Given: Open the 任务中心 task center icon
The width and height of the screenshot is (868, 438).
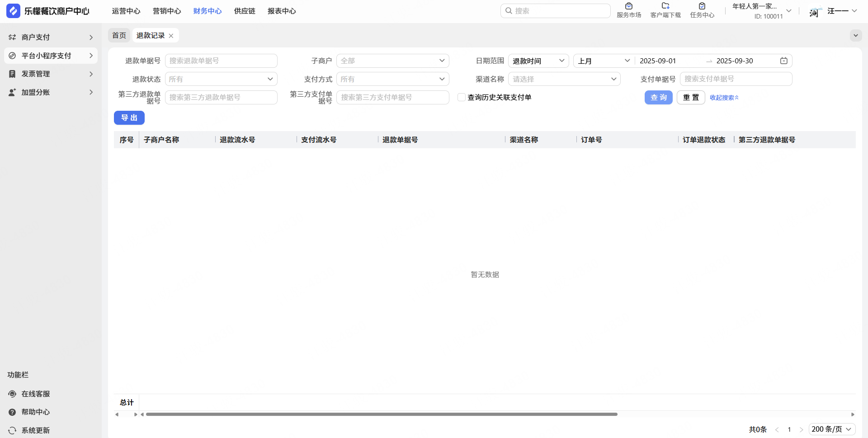Looking at the screenshot, I should [x=702, y=6].
